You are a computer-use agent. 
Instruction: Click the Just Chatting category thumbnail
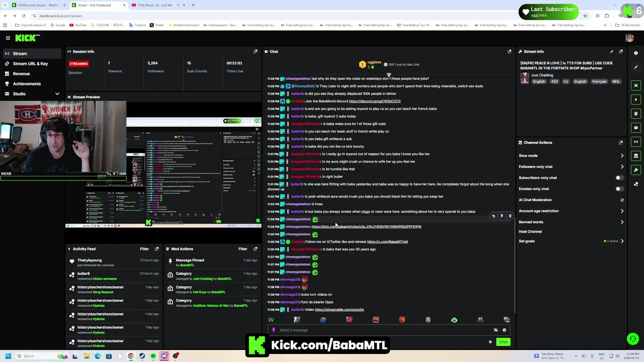point(525,78)
